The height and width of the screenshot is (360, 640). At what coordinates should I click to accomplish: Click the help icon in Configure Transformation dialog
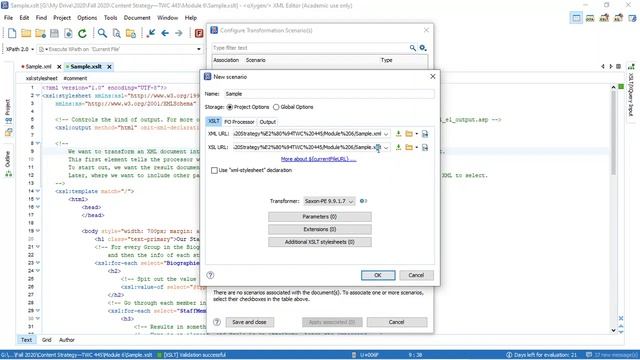[217, 322]
